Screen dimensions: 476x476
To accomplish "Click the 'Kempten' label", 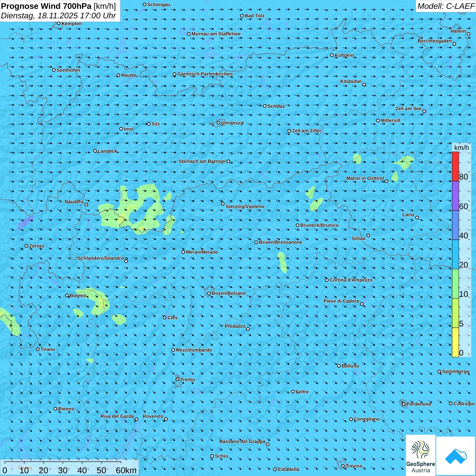I will pyautogui.click(x=71, y=23).
